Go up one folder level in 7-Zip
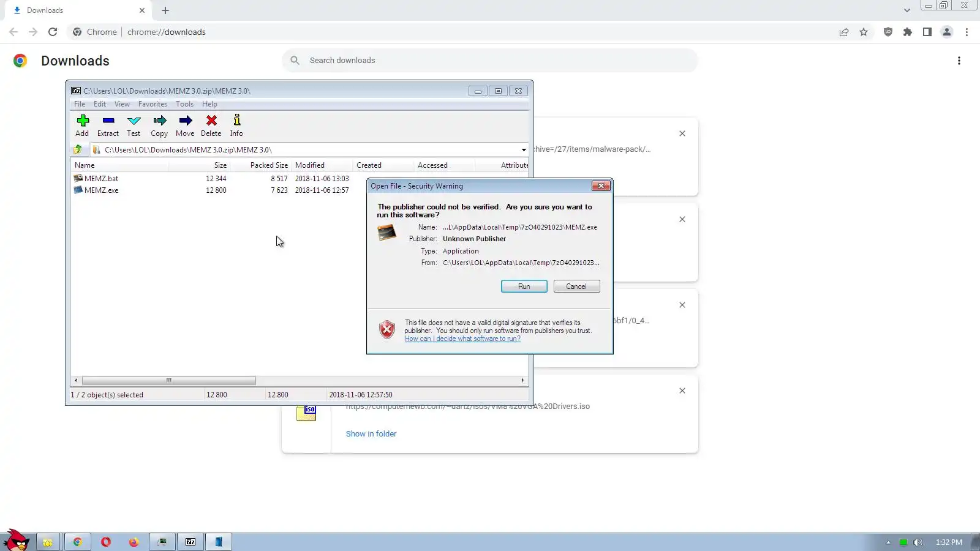The image size is (980, 551). (78, 149)
